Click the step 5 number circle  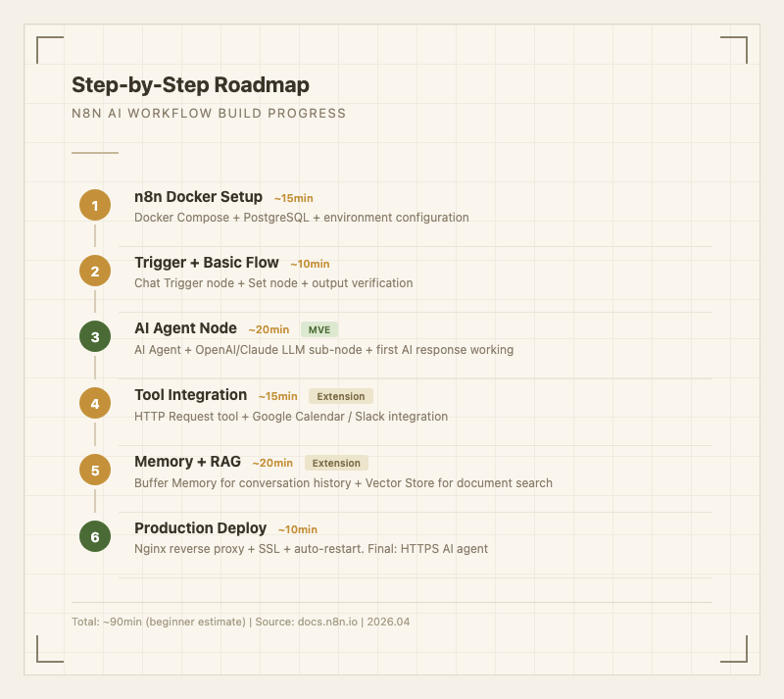95,471
